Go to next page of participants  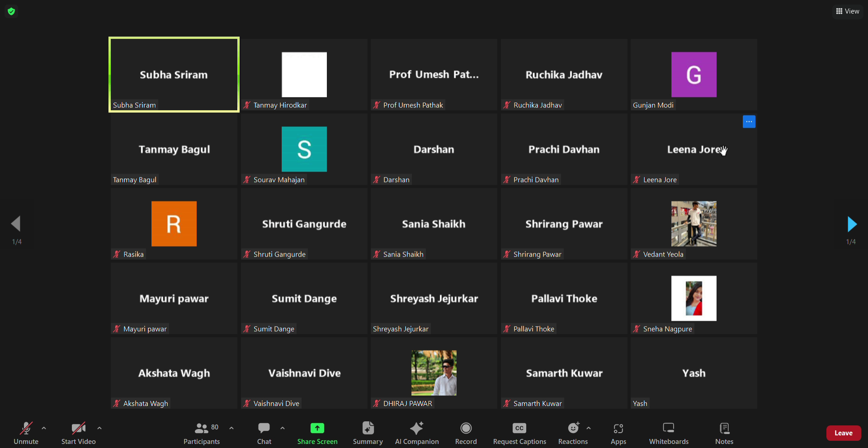click(x=851, y=224)
